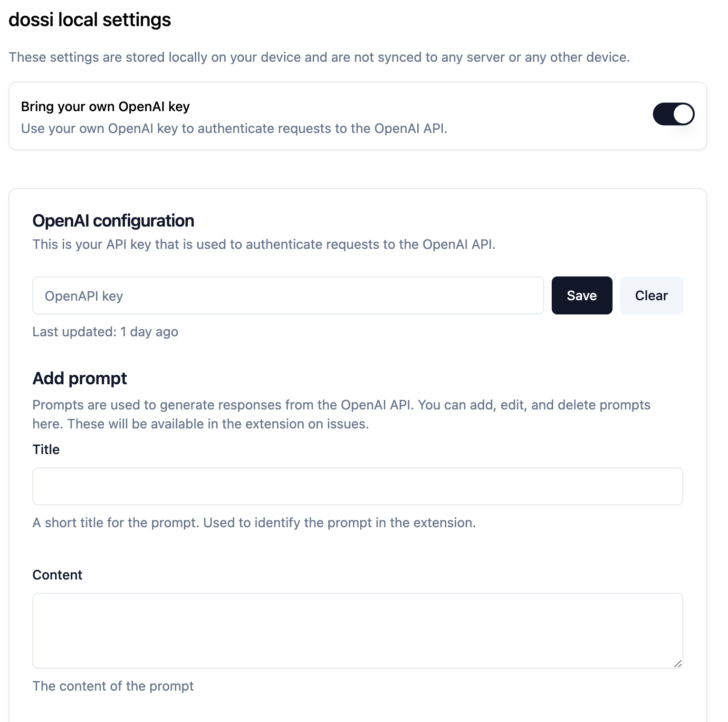Click the Content textarea resize handle

click(678, 664)
